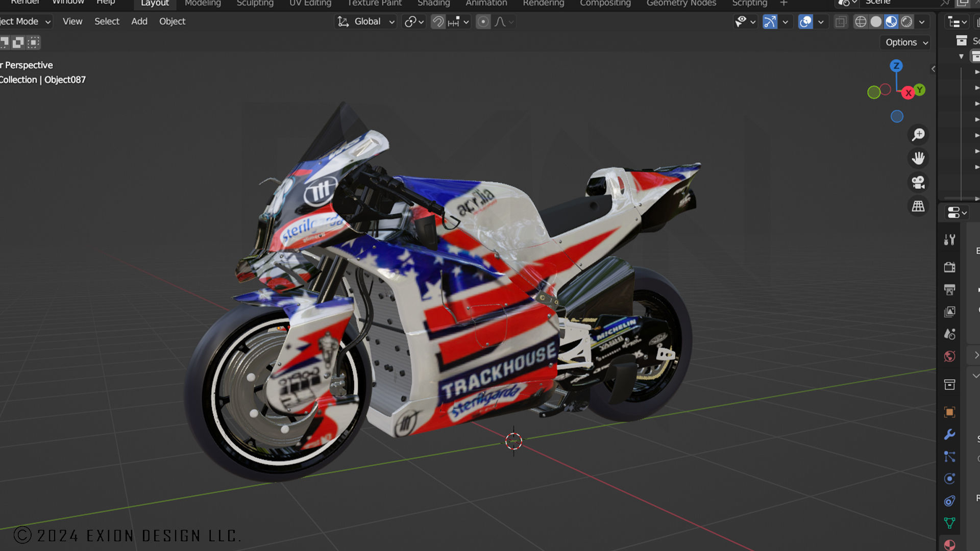Open the selectability and visibility dropdown
The image size is (980, 551).
point(745,22)
